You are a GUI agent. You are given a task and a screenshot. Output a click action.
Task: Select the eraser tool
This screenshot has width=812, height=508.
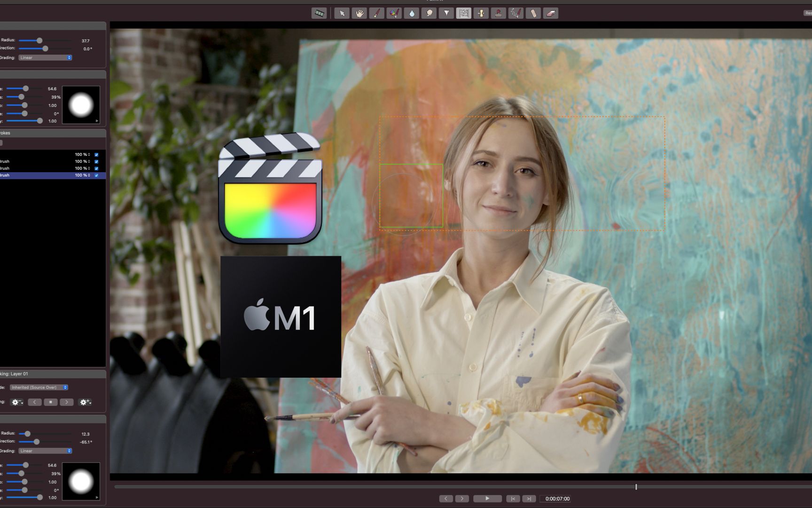tap(551, 13)
